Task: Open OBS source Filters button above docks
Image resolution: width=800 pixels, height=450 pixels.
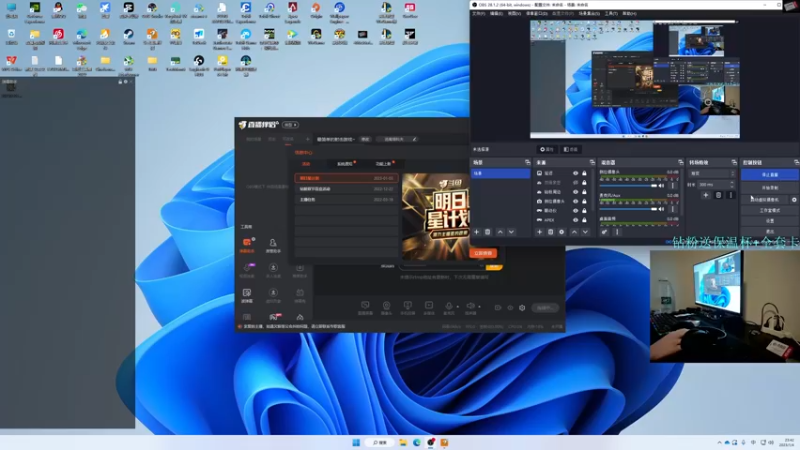Action: 570,149
